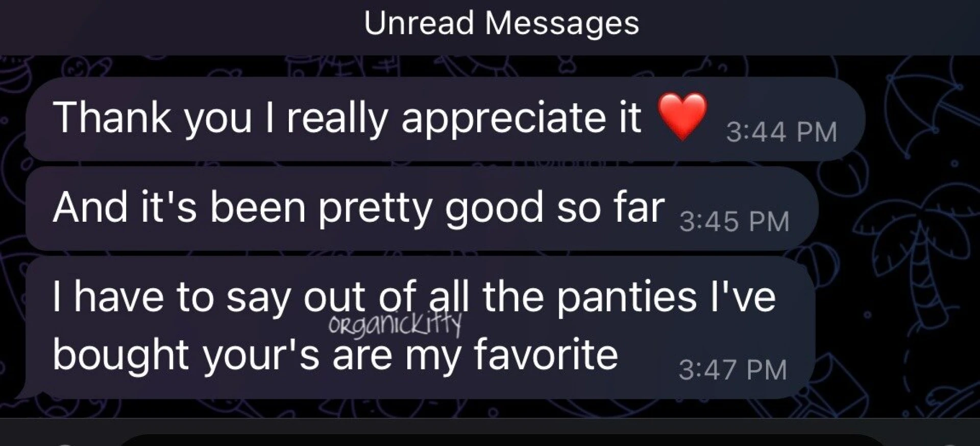Tap the word 'pretty' in second message
This screenshot has width=980, height=446.
pyautogui.click(x=375, y=208)
